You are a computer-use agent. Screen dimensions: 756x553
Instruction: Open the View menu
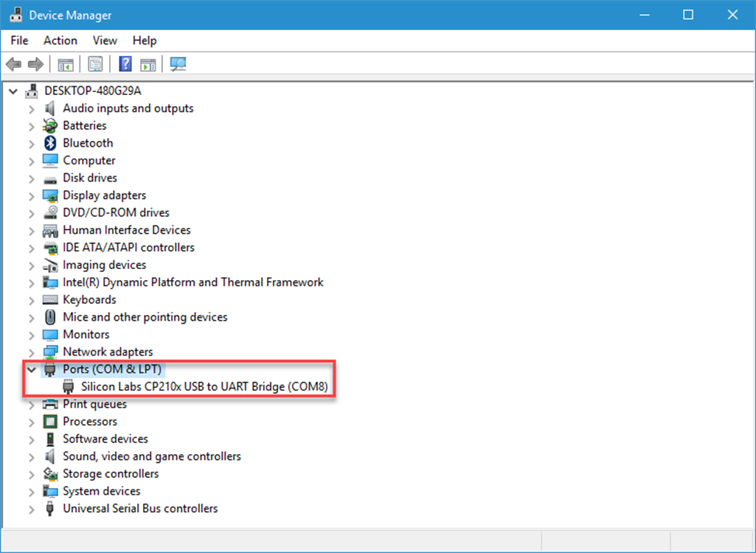click(105, 41)
